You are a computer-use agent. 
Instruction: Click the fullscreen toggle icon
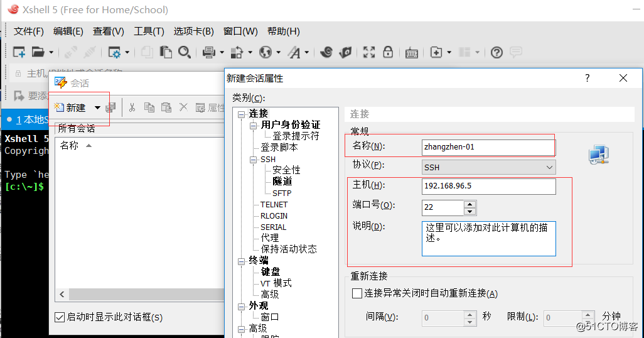click(369, 52)
